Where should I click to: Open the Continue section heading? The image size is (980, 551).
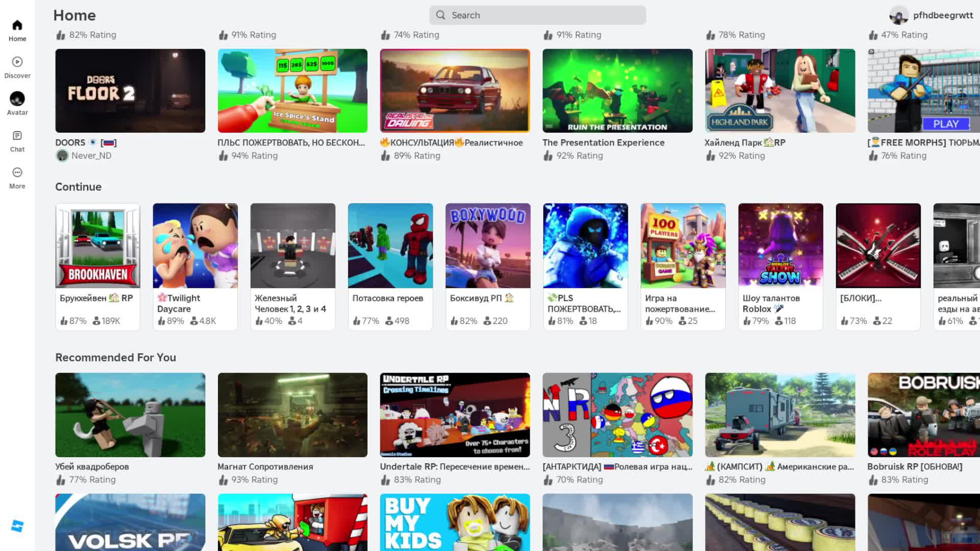point(78,187)
